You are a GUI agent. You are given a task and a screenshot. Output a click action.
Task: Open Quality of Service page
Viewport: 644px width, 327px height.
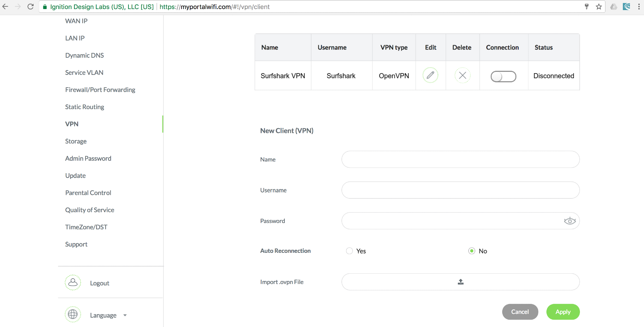coord(90,210)
